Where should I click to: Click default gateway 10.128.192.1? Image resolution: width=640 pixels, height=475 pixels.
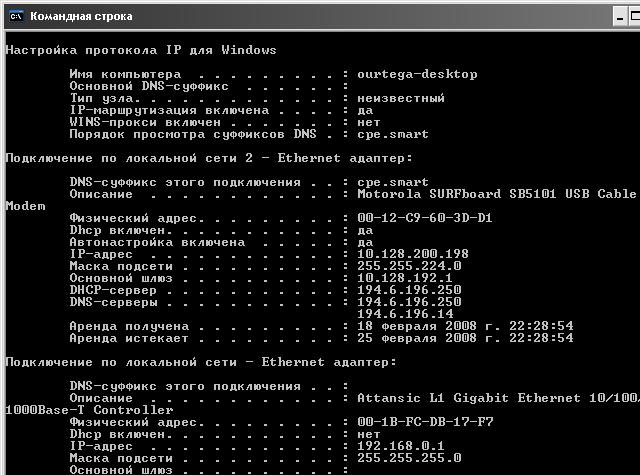point(405,278)
